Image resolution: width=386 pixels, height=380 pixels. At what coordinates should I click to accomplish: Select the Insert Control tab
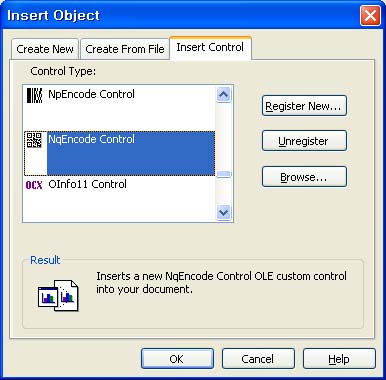click(210, 48)
